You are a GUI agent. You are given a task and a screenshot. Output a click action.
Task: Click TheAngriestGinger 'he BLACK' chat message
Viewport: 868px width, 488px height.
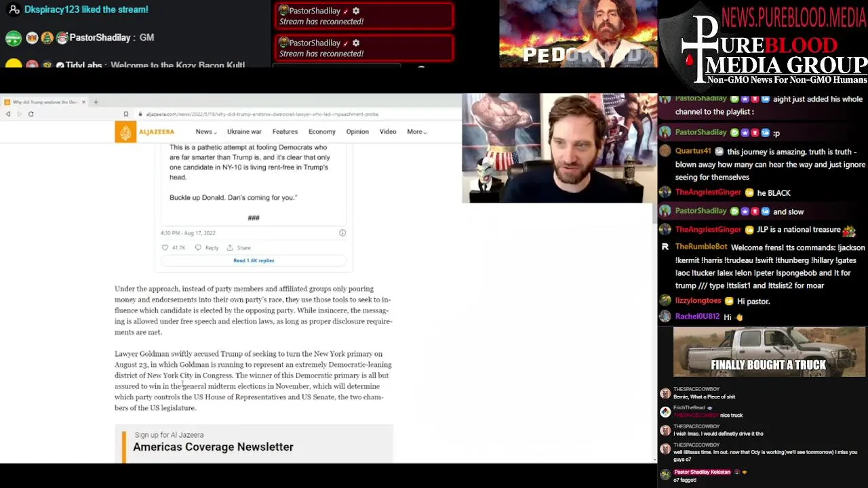click(774, 192)
